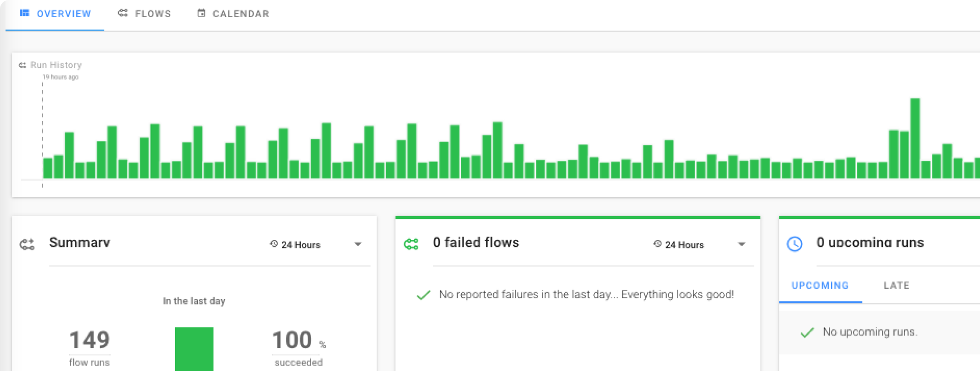This screenshot has height=371, width=980.
Task: Click the 'Summary' card heading
Action: pyautogui.click(x=80, y=242)
